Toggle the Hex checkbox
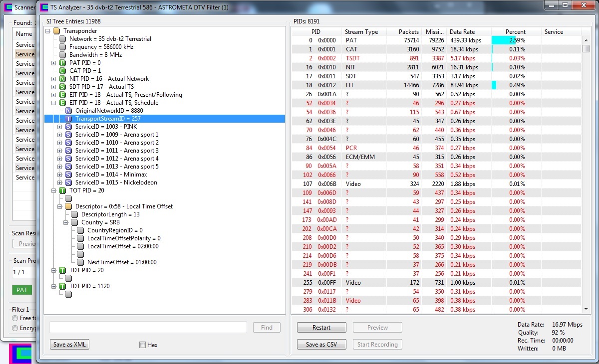This screenshot has height=364, width=599. 142,345
